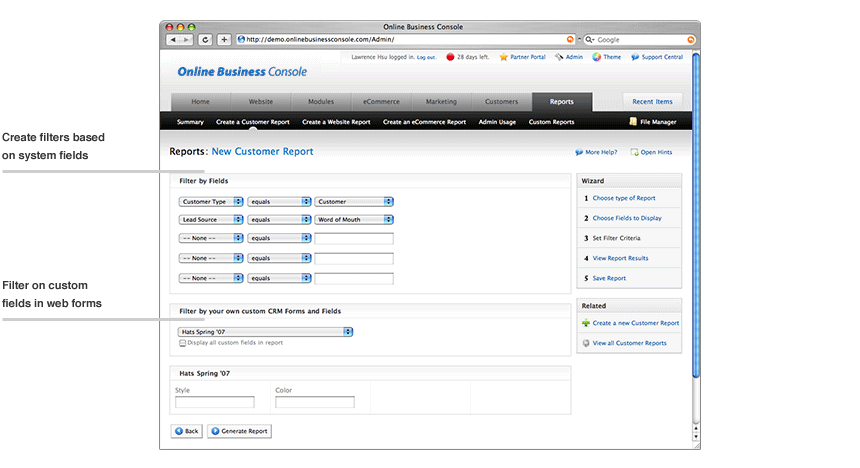This screenshot has width=860, height=468.
Task: Click the Admin tools icon
Action: coord(559,57)
